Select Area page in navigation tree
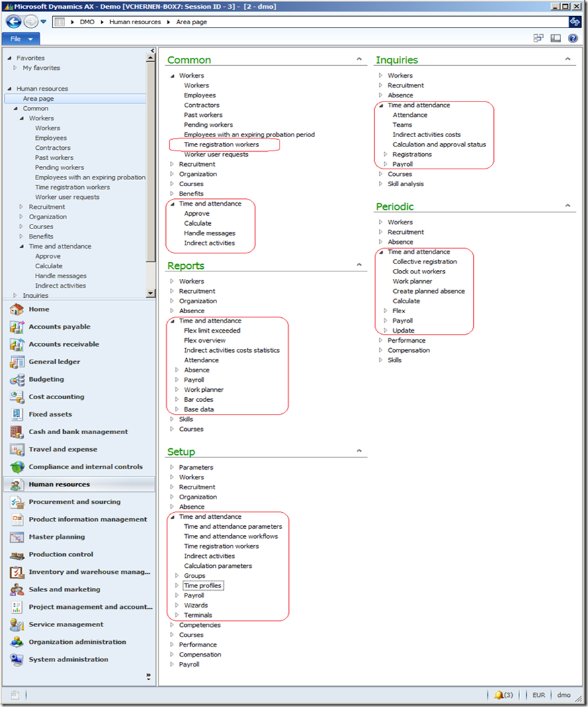Screen dimensions: 588x707 [38, 99]
